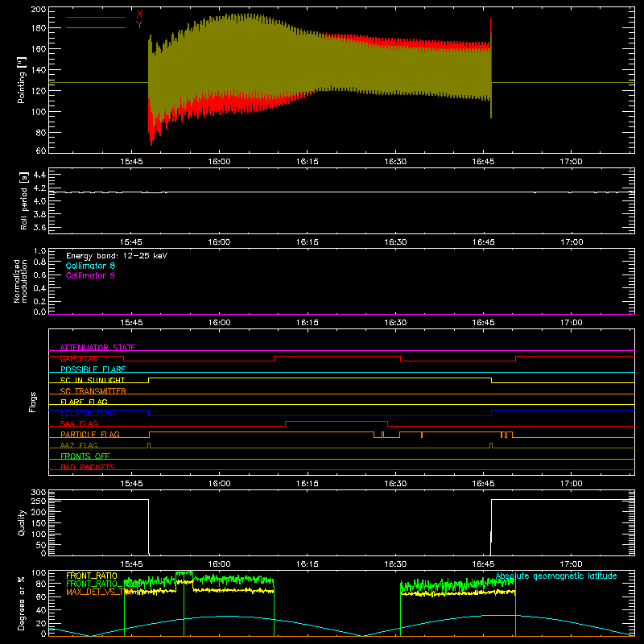Select the Roll period axis title
644x644 pixels.
[23, 200]
